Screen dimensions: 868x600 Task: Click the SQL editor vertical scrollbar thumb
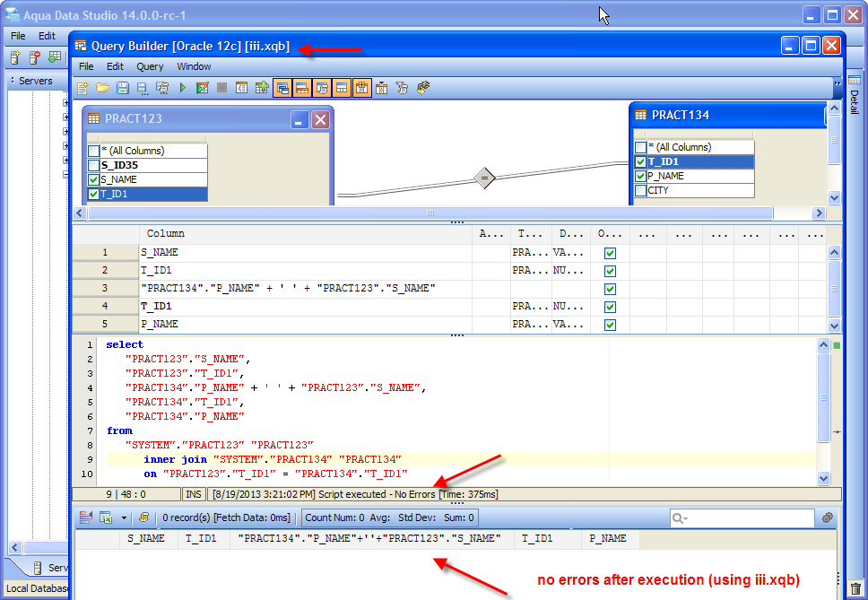click(823, 397)
